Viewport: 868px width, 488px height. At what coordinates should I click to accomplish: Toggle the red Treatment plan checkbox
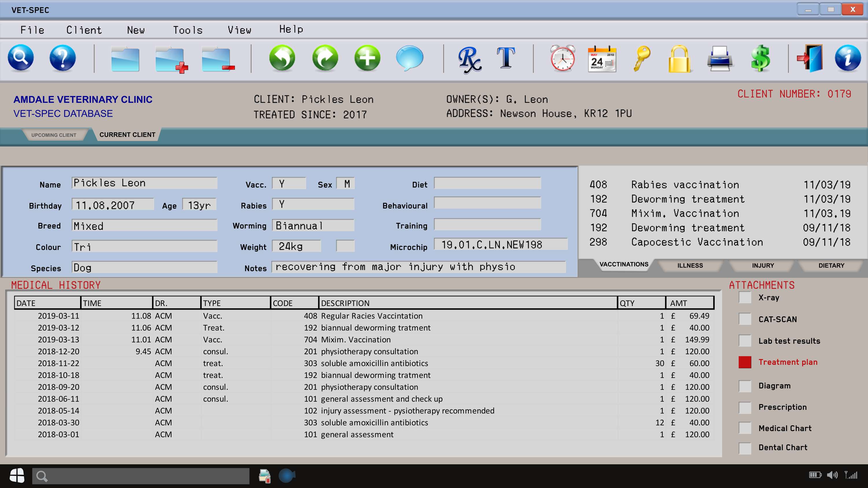pyautogui.click(x=745, y=362)
